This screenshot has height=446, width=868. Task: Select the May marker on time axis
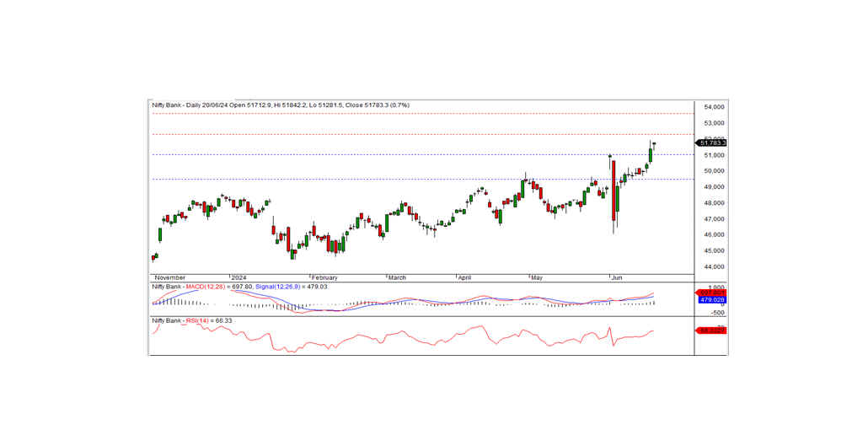(x=537, y=277)
